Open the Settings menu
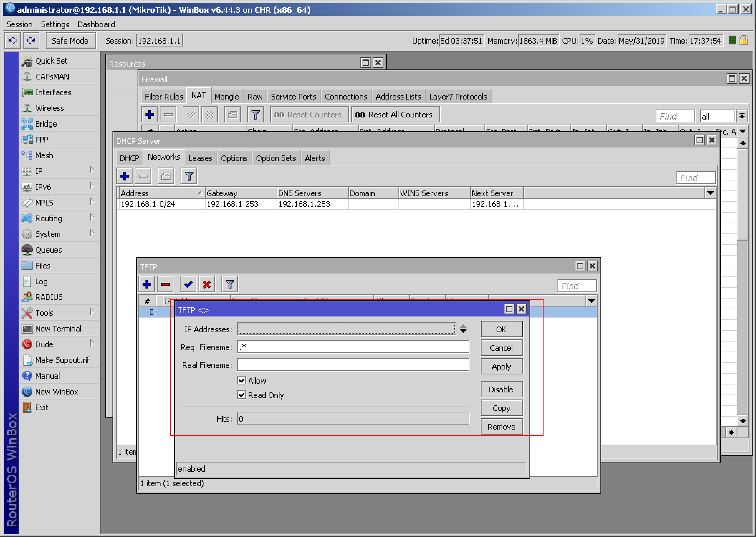The width and height of the screenshot is (756, 537). (x=55, y=24)
